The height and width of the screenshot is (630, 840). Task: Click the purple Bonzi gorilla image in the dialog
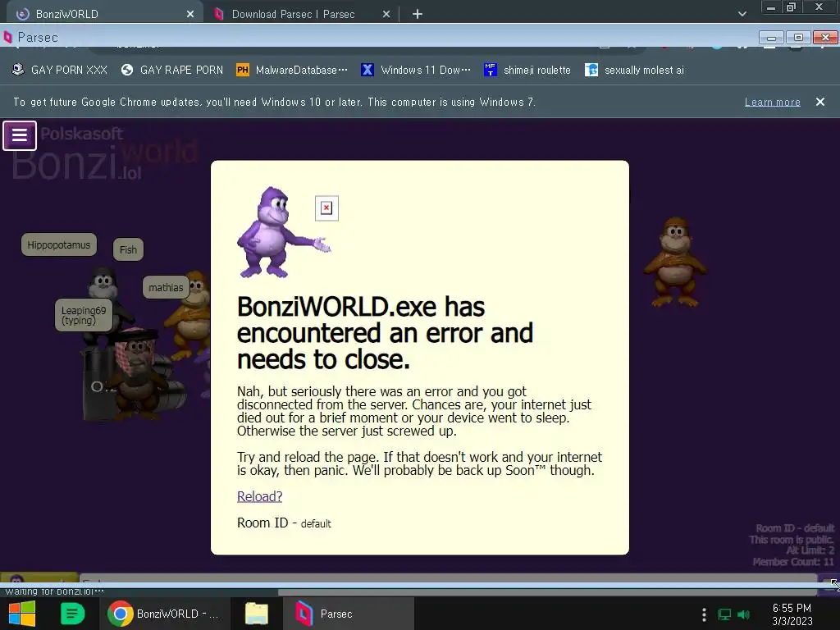click(x=283, y=232)
